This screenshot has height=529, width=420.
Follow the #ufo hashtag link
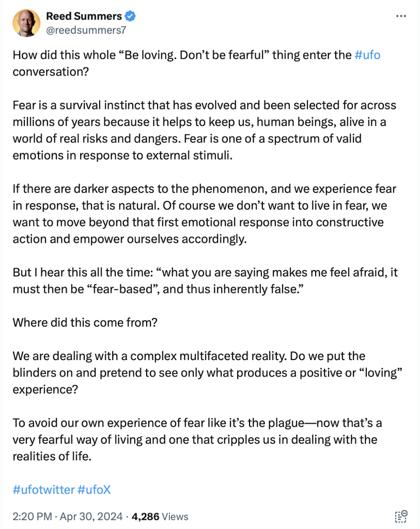pyautogui.click(x=367, y=55)
